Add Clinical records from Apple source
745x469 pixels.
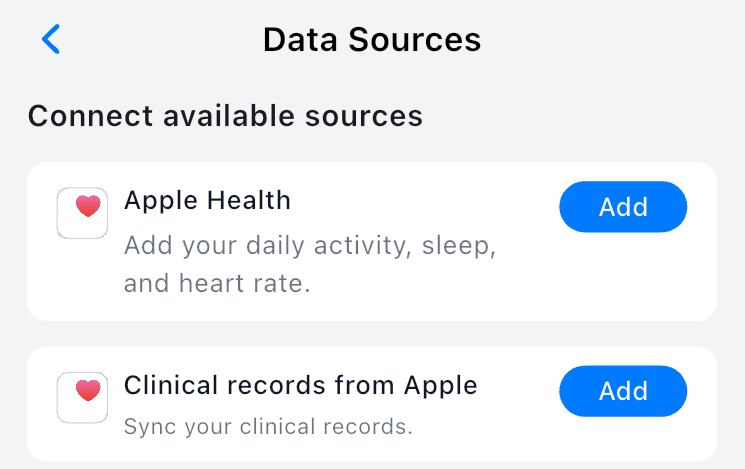click(x=623, y=391)
